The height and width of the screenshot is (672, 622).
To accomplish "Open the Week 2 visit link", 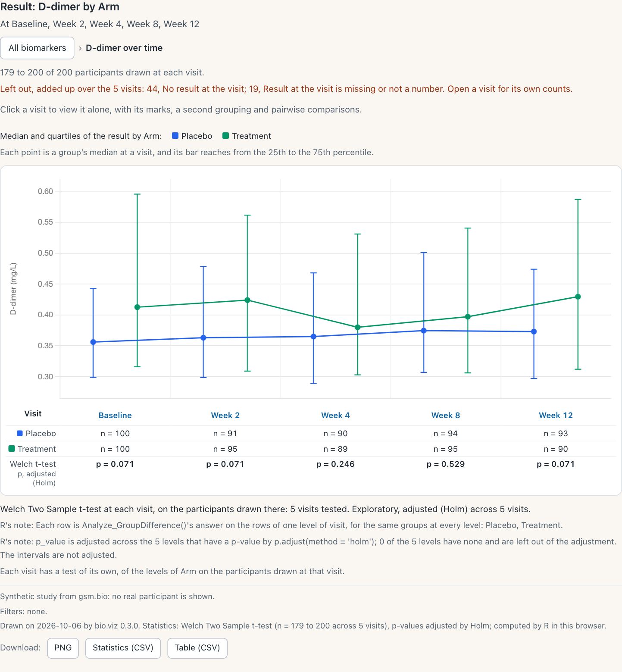I will pyautogui.click(x=225, y=416).
